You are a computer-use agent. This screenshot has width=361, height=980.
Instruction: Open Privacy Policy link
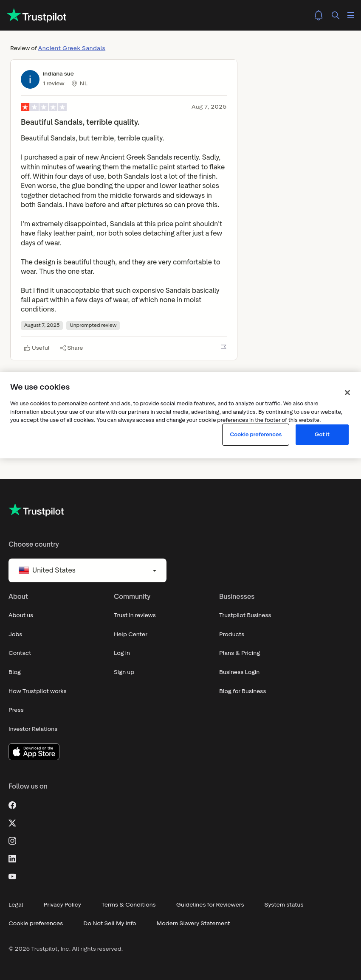62,905
